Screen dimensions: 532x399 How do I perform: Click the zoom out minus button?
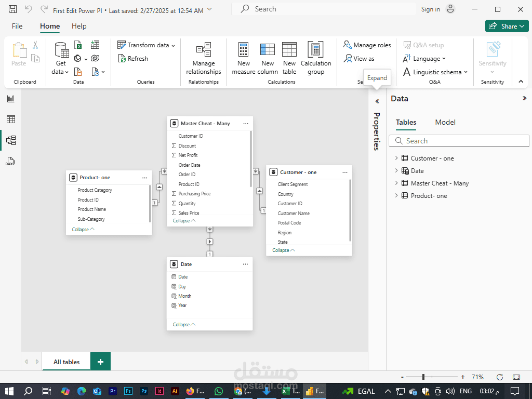point(403,377)
